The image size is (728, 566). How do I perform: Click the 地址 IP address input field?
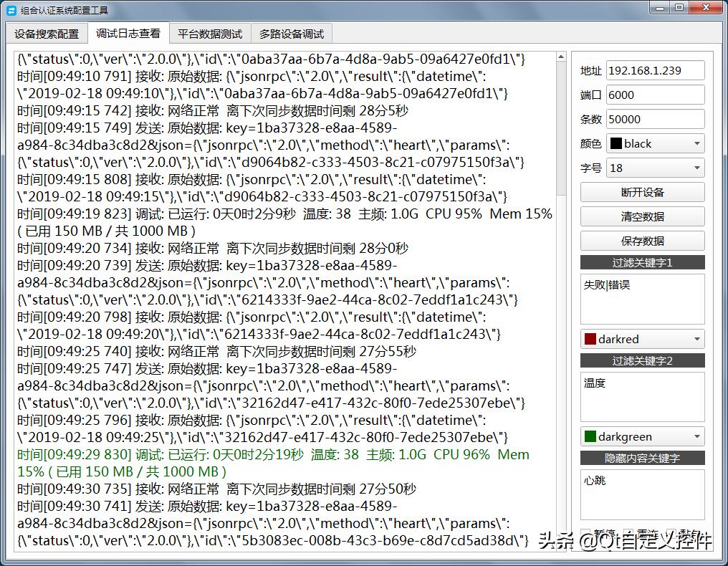[655, 69]
